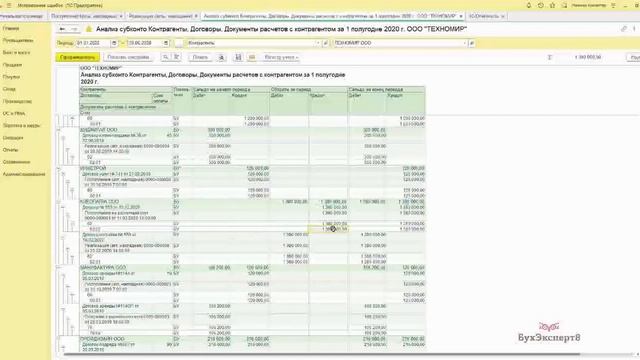Open the history clock icon in the top bar
The height and width of the screenshot is (360, 640).
point(540,5)
